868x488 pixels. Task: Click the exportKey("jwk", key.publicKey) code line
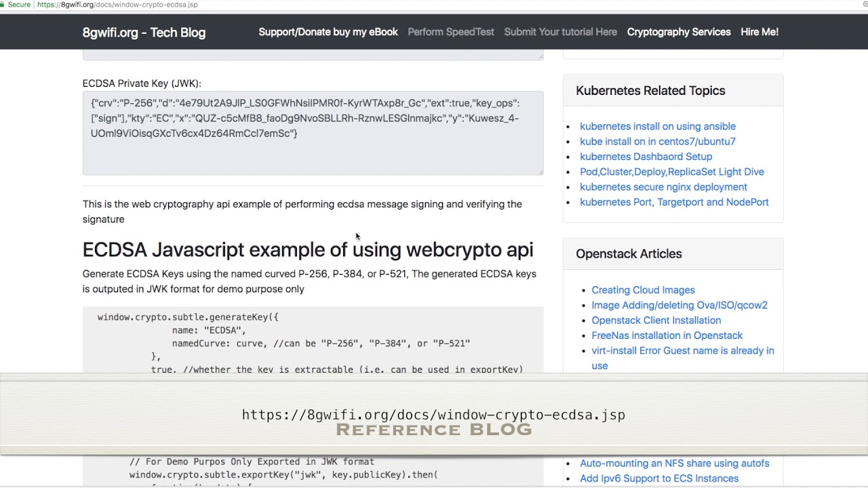pyautogui.click(x=283, y=475)
